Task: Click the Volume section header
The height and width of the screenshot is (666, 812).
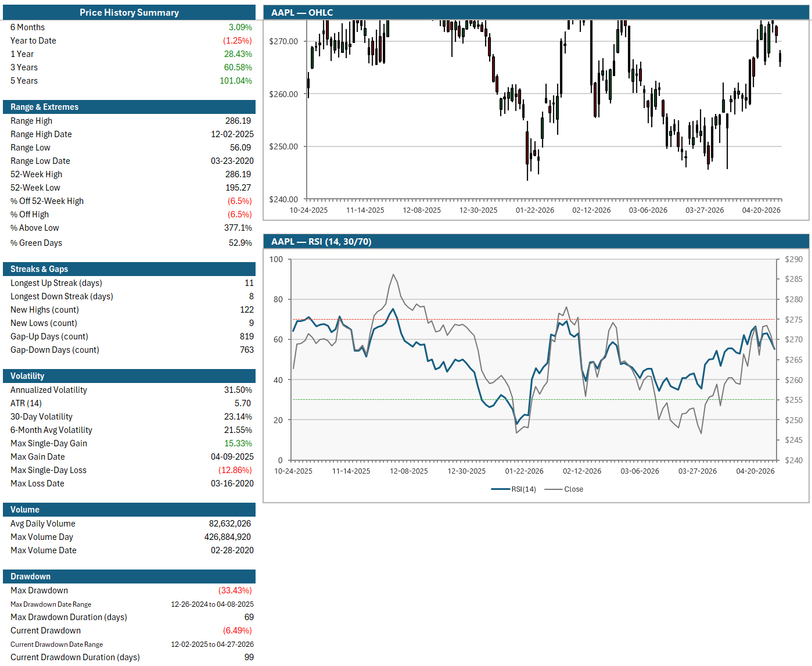Action: [129, 510]
